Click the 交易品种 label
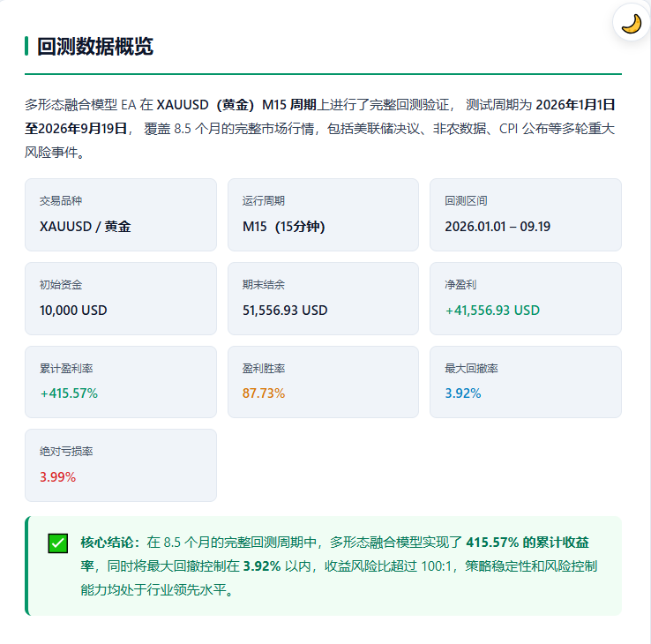The image size is (651, 644). 61,201
